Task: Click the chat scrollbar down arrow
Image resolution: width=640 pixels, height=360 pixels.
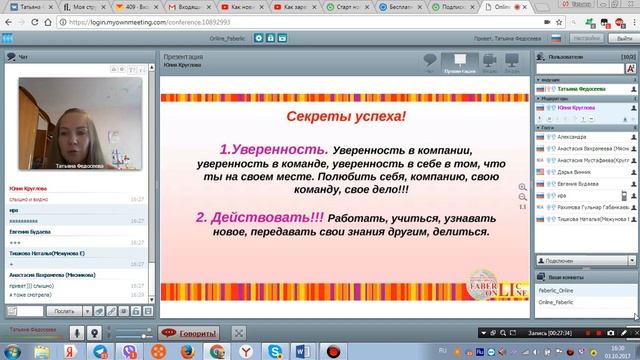Action: pyautogui.click(x=152, y=300)
